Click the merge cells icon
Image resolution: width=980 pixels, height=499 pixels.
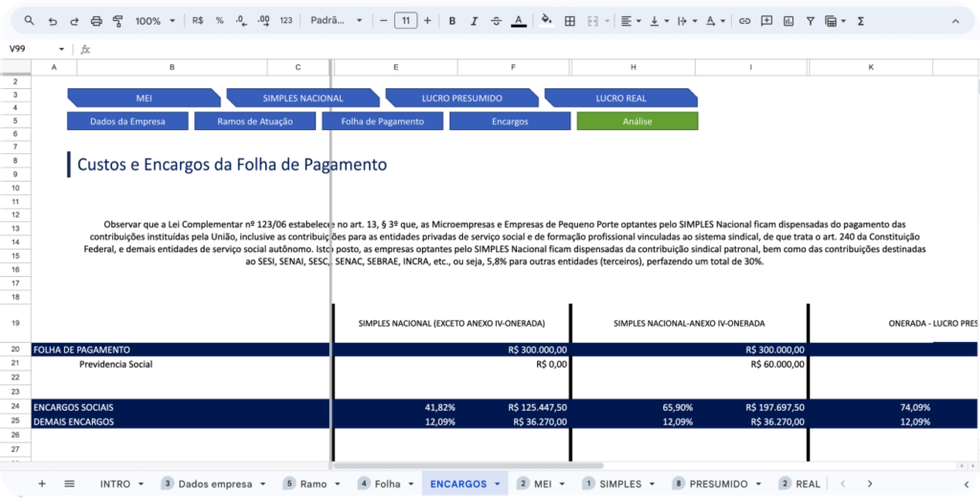pos(592,21)
